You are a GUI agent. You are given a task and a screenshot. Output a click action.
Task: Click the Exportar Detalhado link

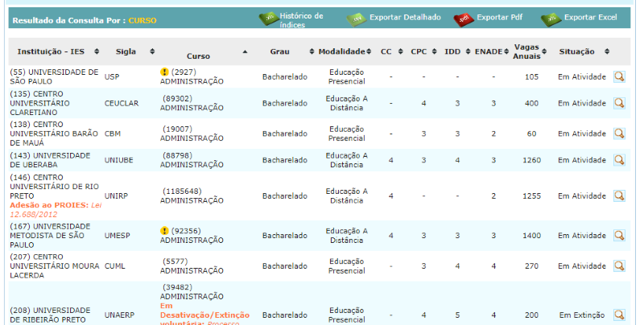click(x=405, y=17)
